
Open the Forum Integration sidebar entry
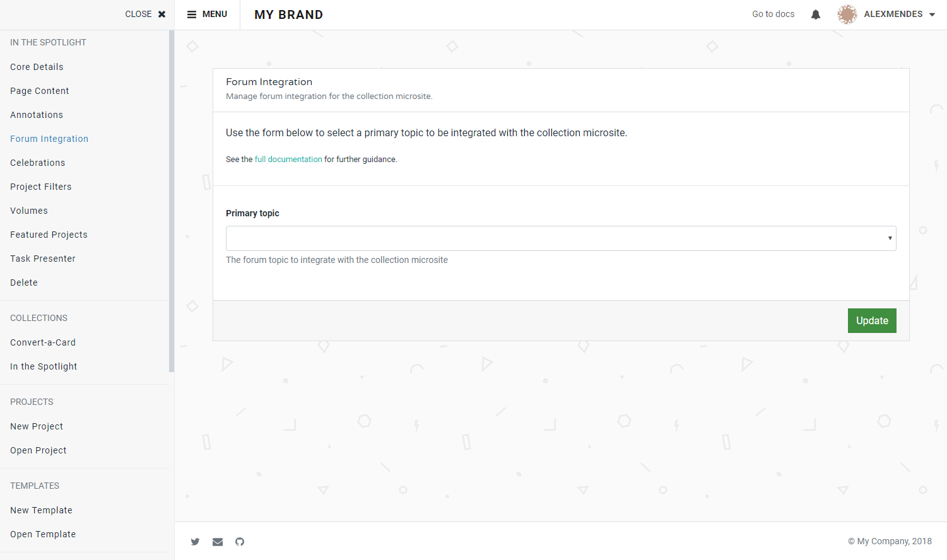tap(49, 139)
